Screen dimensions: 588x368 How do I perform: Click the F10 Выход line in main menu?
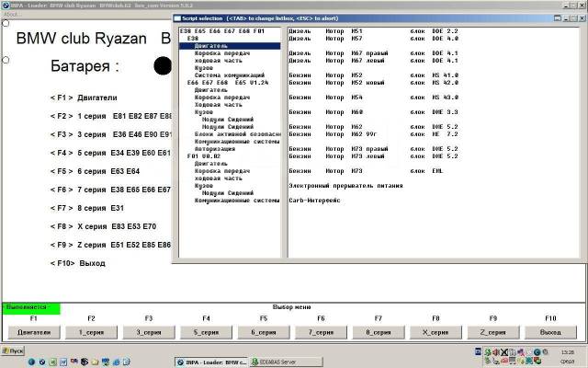pos(77,263)
